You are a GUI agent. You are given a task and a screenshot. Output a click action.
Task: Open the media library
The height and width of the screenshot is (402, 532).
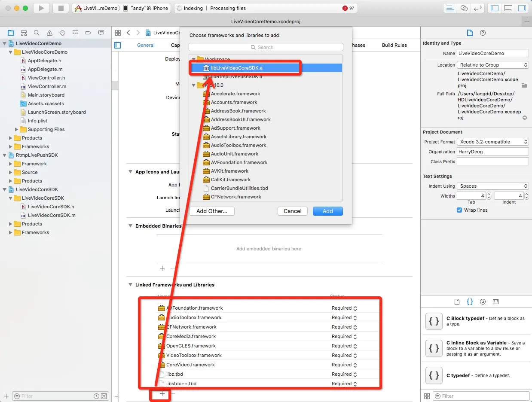495,301
